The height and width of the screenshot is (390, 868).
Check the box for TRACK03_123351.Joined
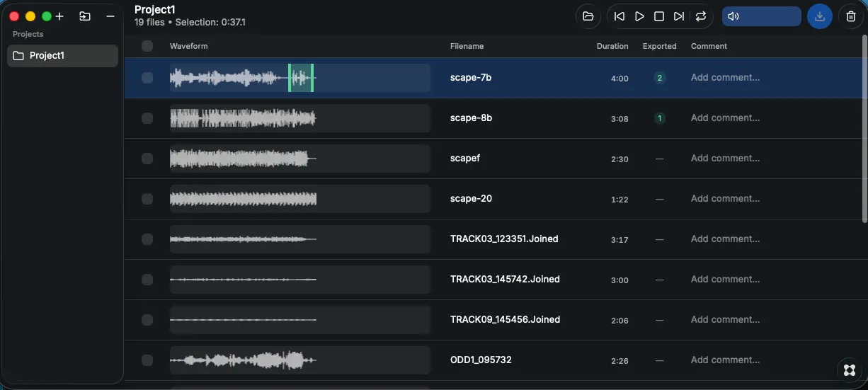(147, 239)
